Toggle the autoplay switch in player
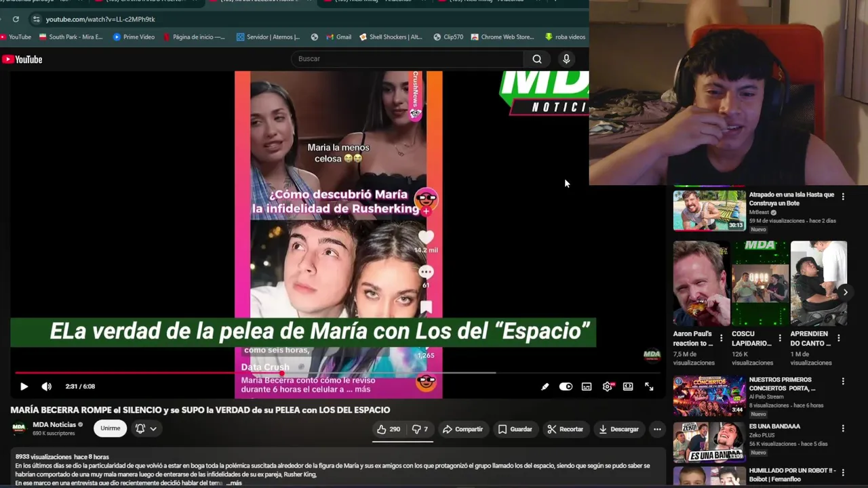 [x=566, y=386]
